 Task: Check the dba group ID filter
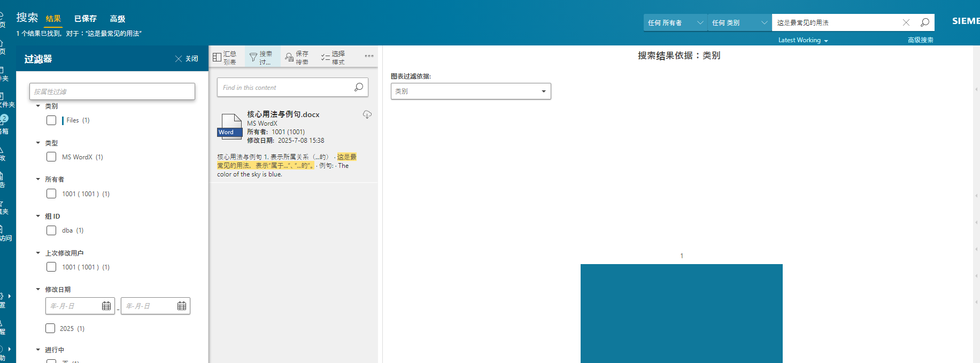tap(51, 230)
